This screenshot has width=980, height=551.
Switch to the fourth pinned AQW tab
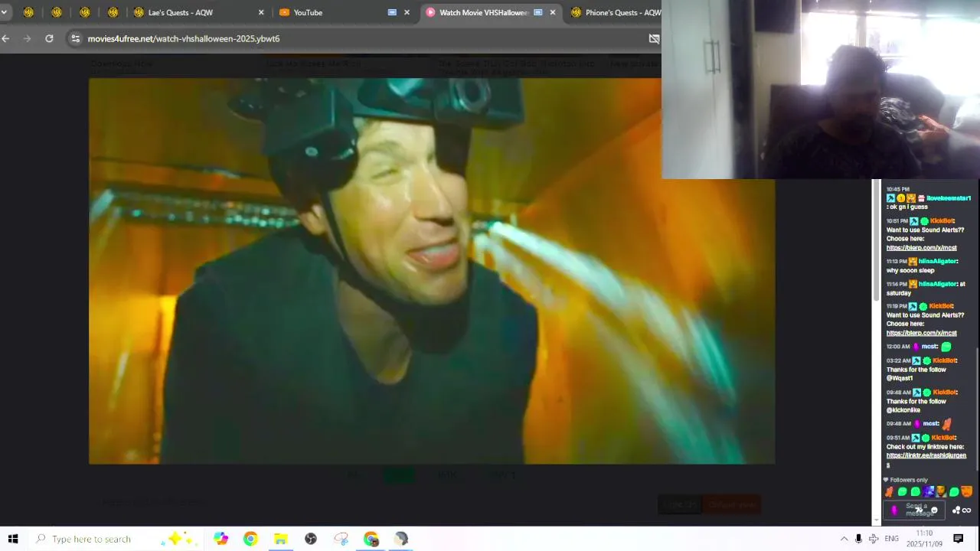(x=113, y=12)
